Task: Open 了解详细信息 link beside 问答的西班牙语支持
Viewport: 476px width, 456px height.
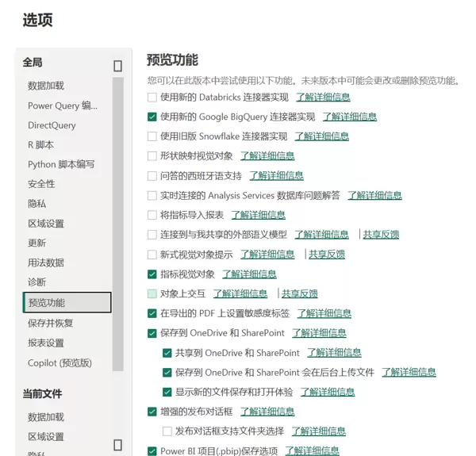Action: 276,176
